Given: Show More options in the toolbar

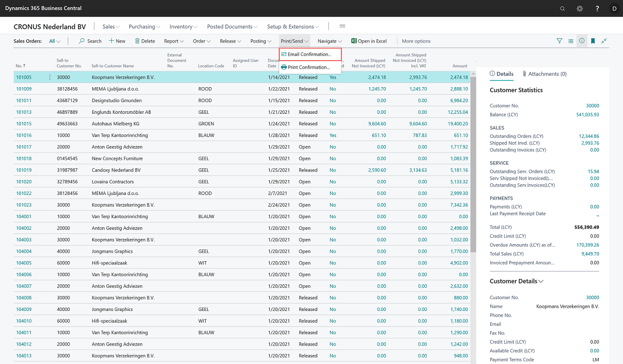Looking at the screenshot, I should tap(416, 41).
